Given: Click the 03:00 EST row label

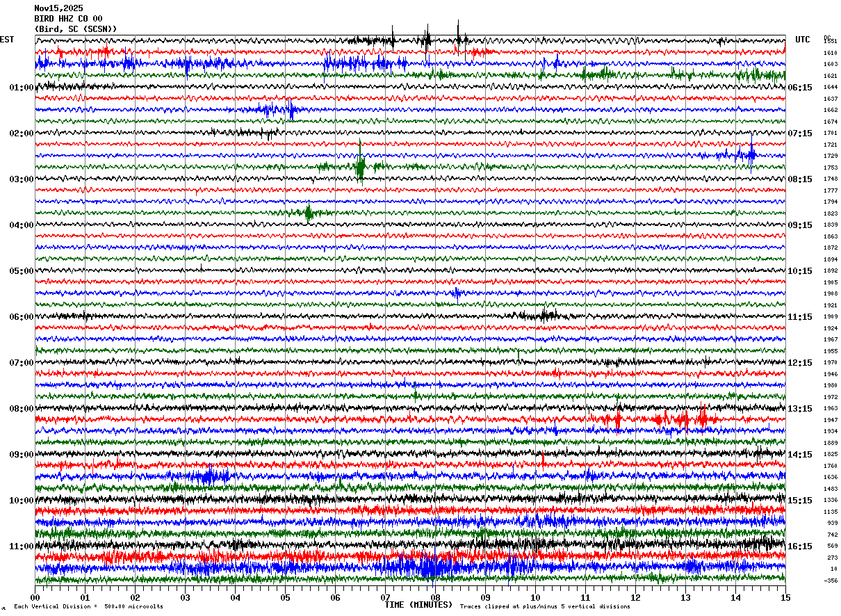Looking at the screenshot, I should click(x=22, y=179).
